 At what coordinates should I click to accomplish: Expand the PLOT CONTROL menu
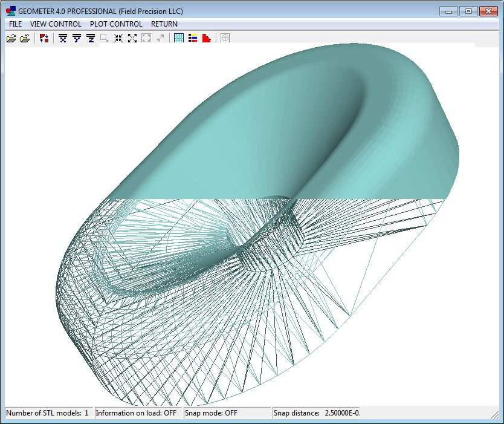pyautogui.click(x=116, y=24)
